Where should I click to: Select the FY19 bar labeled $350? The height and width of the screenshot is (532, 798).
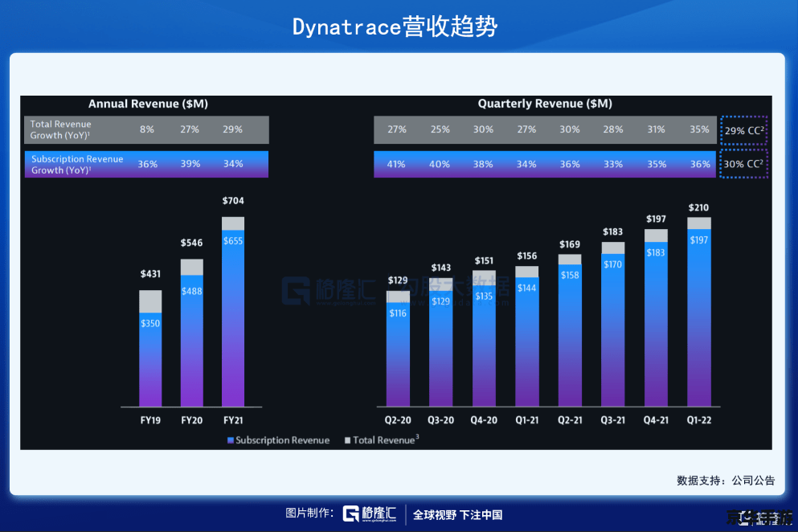pyautogui.click(x=150, y=348)
